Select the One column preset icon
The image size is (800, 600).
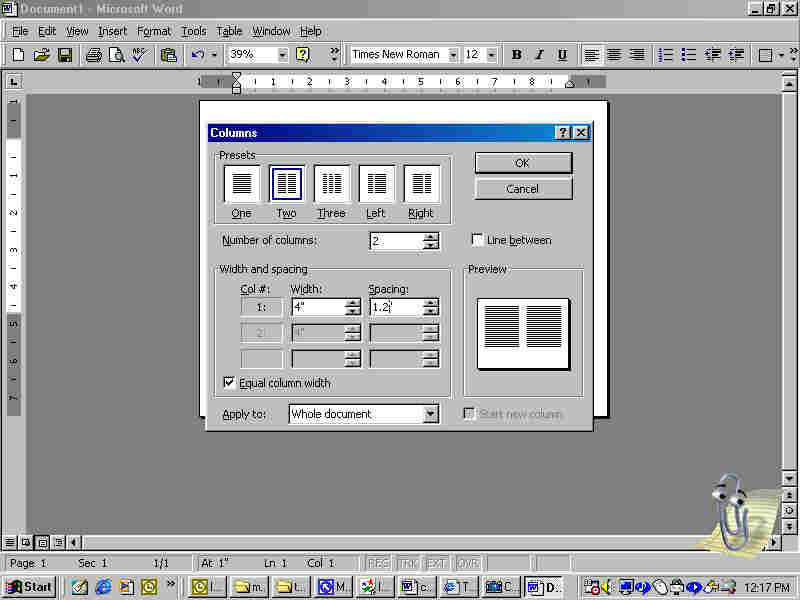[241, 184]
